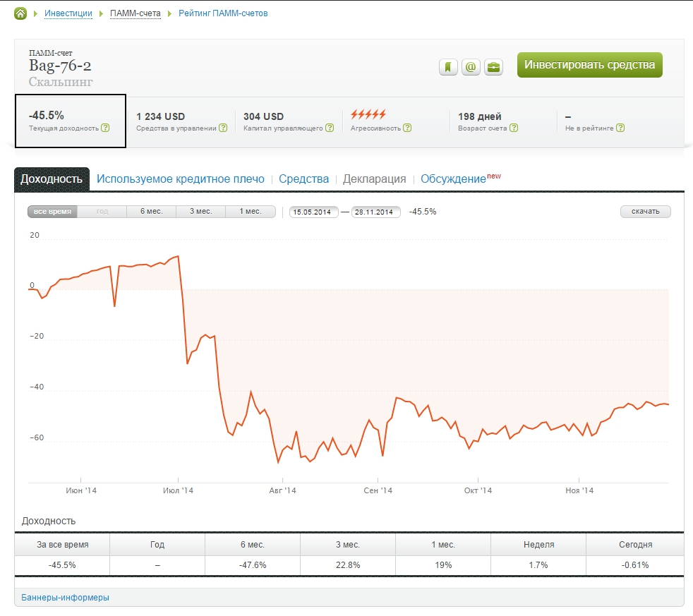The width and height of the screenshot is (693, 616).
Task: Select the Доходность tab
Action: (52, 179)
